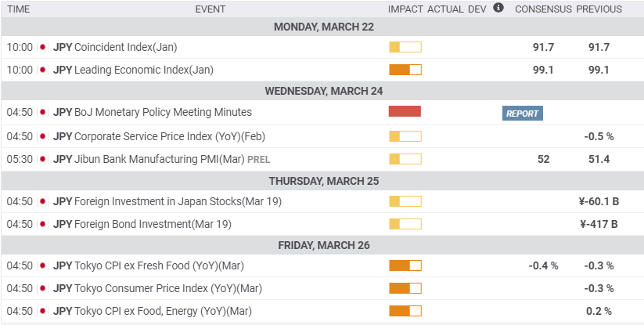The image size is (644, 325).
Task: Click impact indicator for Jibun Bank Manufacturing PMI
Action: [x=405, y=159]
